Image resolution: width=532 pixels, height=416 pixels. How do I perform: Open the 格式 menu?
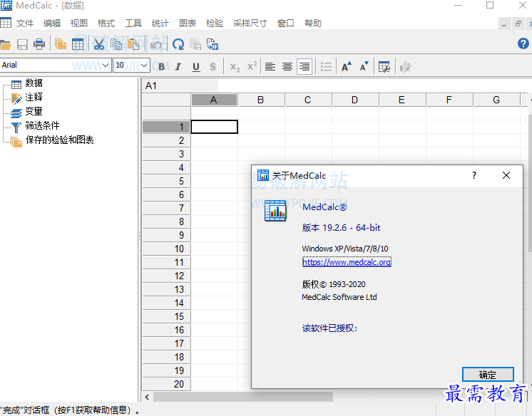coord(106,24)
